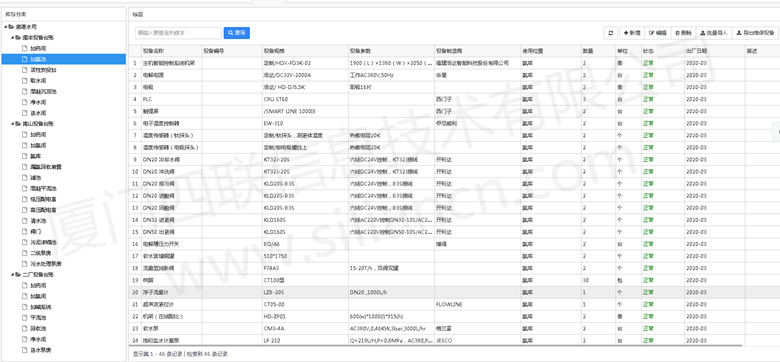
Task: Select the 阀门 tree item
Action: (x=35, y=231)
